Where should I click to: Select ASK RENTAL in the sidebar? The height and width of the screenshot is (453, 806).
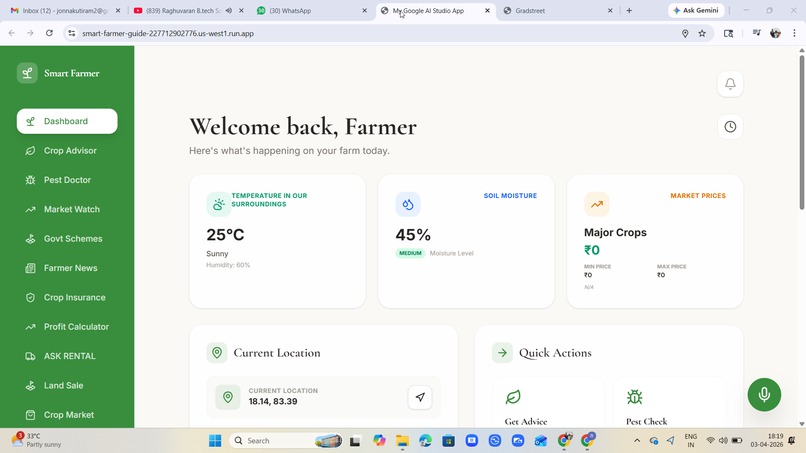(x=67, y=356)
